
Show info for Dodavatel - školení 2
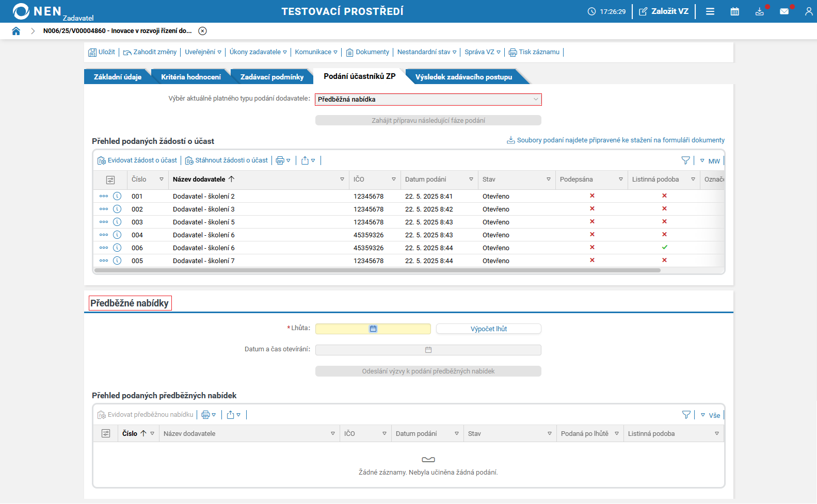pyautogui.click(x=117, y=196)
